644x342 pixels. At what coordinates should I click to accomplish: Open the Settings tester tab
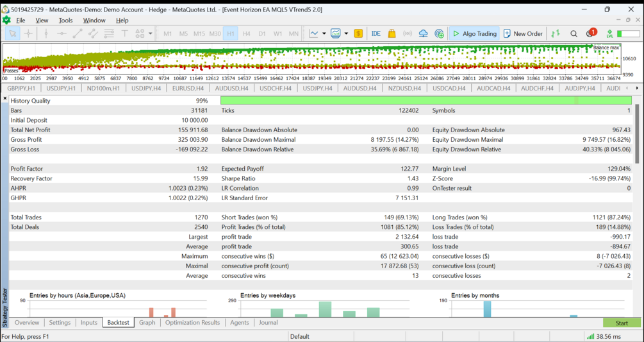pos(60,323)
